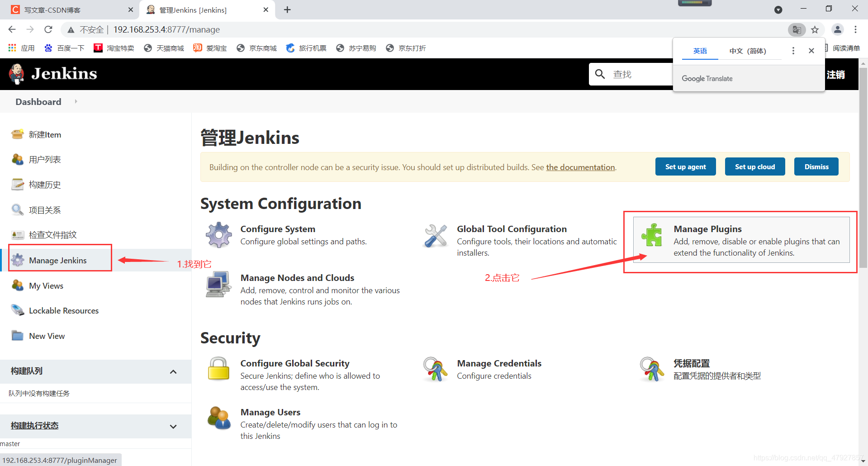Switch to the 写文章-CSDN博客 tab
The height and width of the screenshot is (466, 868).
tap(70, 10)
